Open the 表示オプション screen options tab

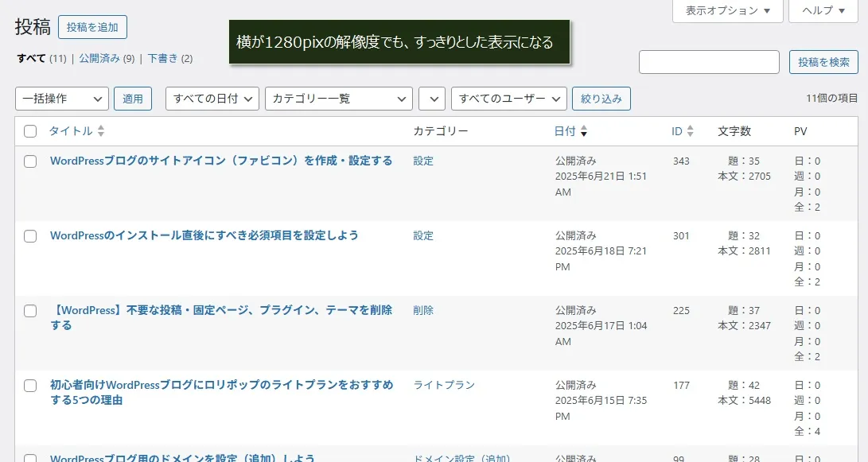(728, 10)
